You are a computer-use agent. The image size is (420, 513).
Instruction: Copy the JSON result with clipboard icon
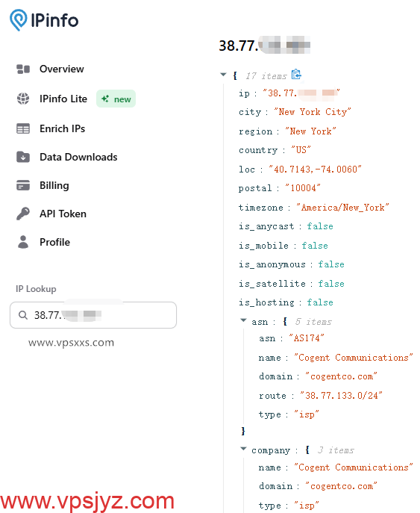pyautogui.click(x=296, y=75)
